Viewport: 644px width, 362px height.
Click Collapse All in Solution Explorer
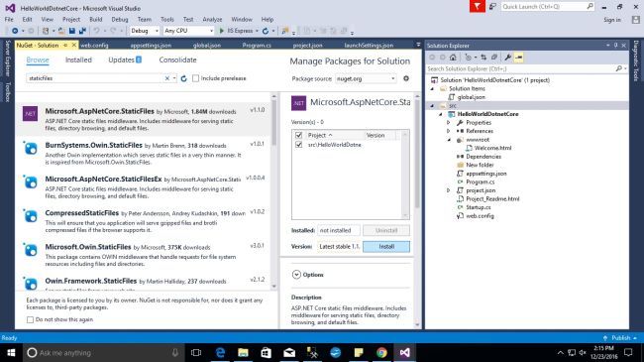coord(494,58)
